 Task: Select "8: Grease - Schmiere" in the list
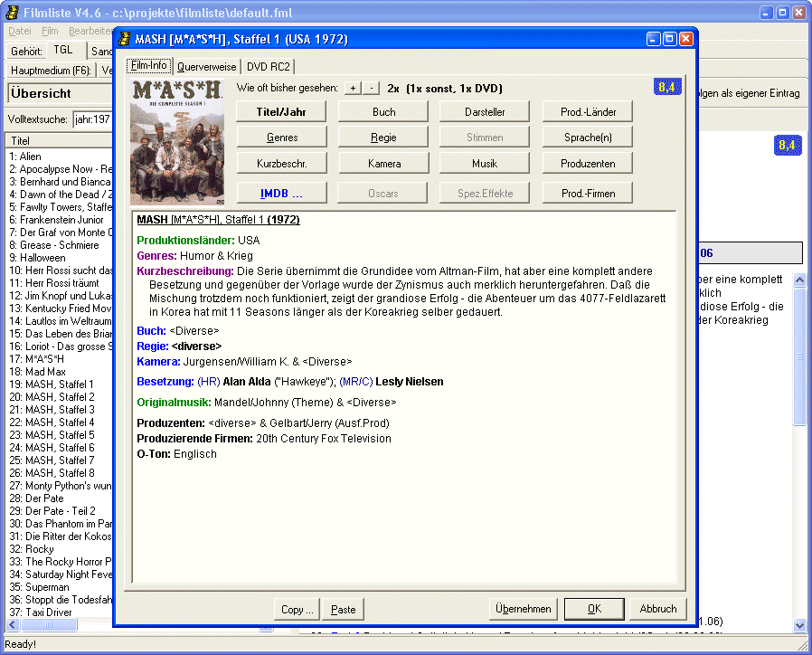[54, 245]
